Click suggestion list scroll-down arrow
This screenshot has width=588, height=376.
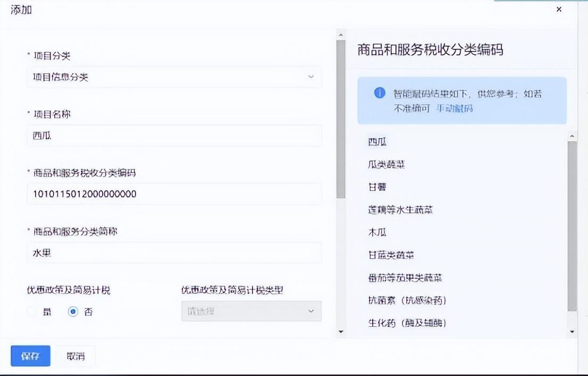pos(572,331)
